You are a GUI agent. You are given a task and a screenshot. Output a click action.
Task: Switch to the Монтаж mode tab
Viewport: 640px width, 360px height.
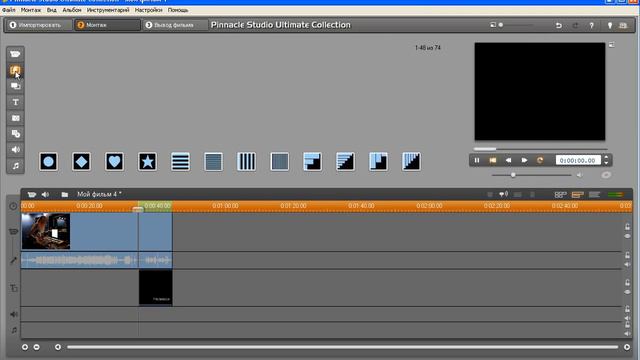coord(107,25)
